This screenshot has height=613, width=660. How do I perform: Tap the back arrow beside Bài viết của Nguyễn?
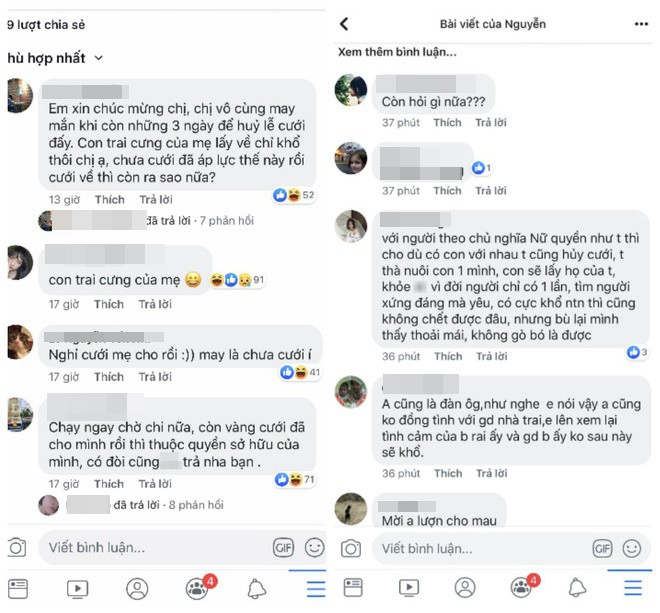tap(344, 24)
